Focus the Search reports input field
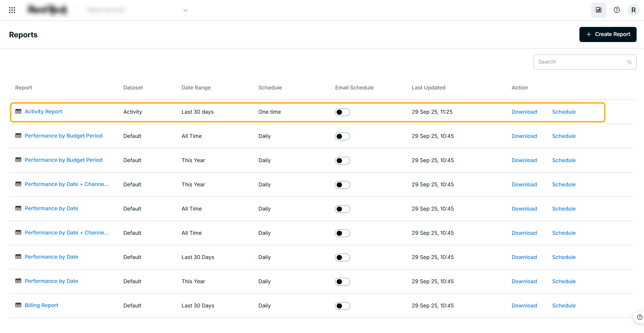644x333 pixels. [585, 62]
